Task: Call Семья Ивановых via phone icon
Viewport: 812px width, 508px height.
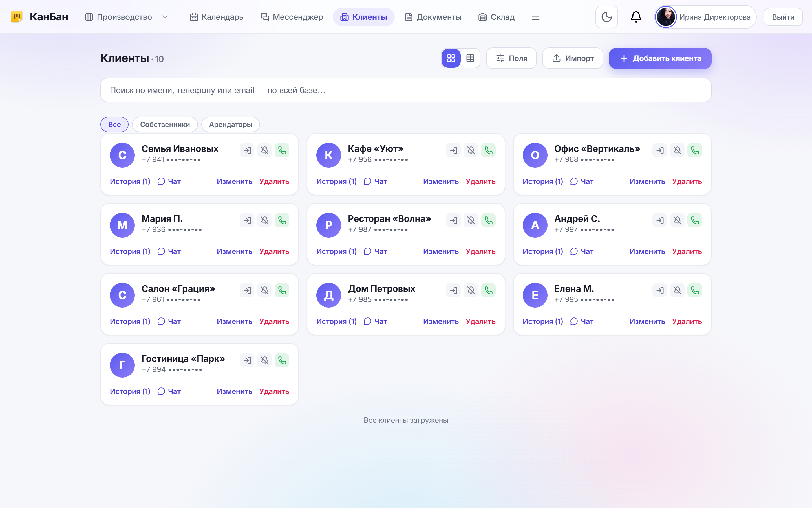Action: coord(282,150)
